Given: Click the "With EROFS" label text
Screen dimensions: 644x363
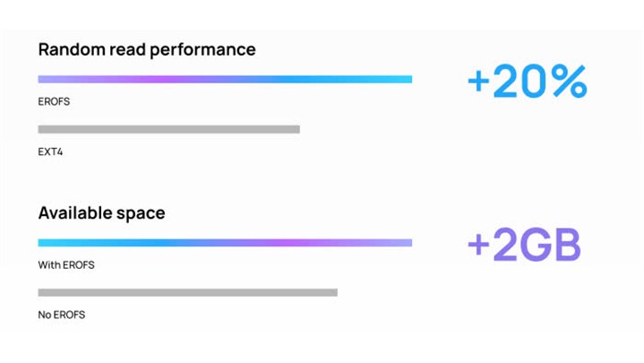Looking at the screenshot, I should click(x=66, y=265).
